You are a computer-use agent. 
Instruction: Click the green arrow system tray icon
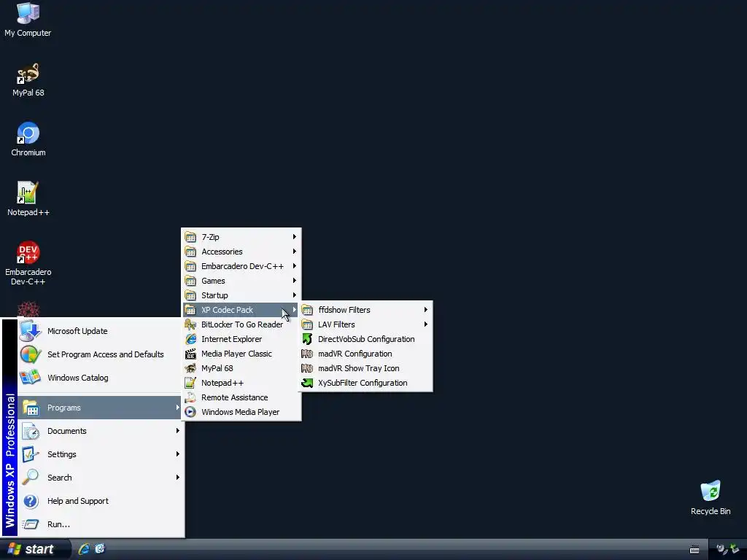pyautogui.click(x=735, y=549)
